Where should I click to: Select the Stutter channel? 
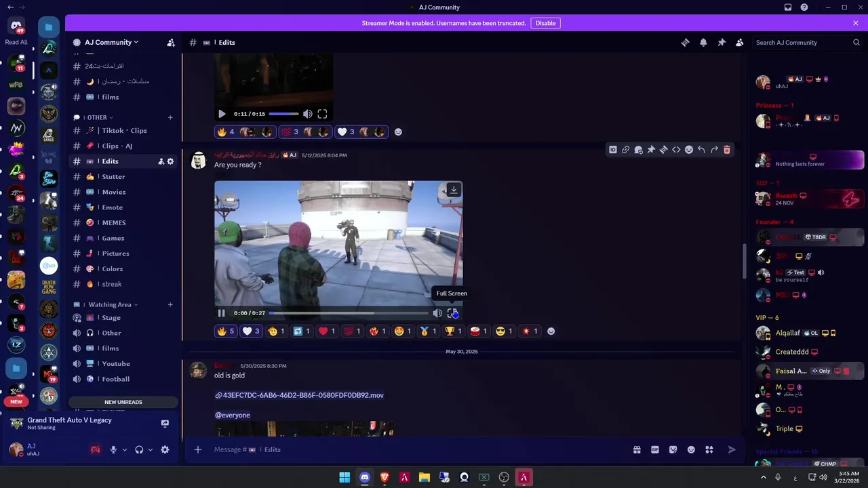[124, 177]
